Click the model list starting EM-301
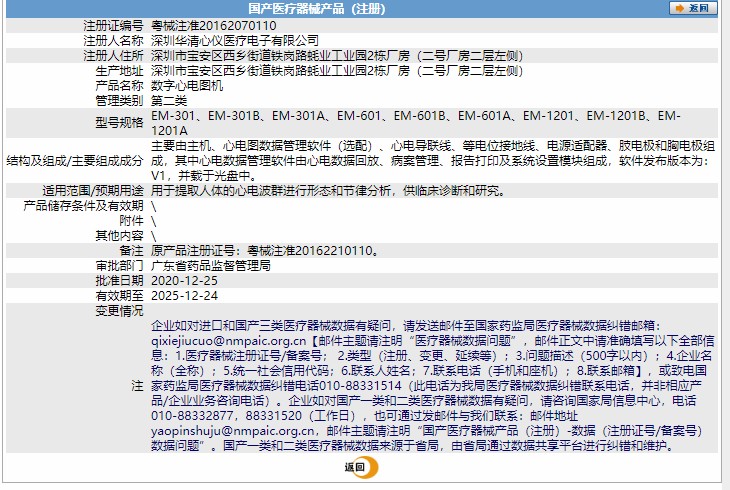Screen dimensions: 730x490 [416, 123]
